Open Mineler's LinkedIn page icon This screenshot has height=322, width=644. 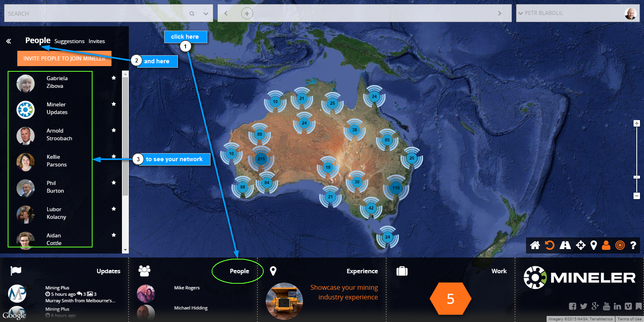pos(617,306)
